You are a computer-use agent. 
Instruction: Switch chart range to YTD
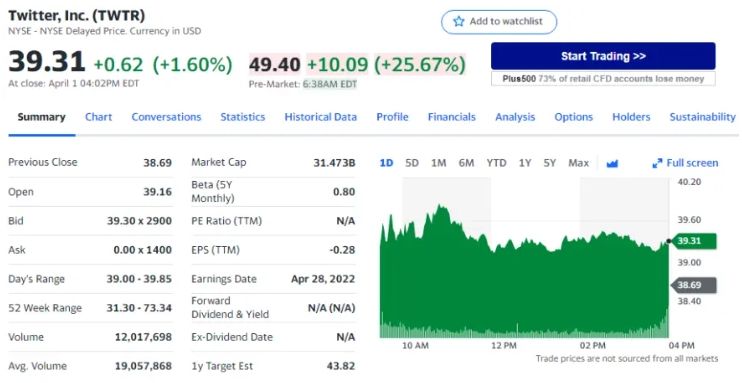[496, 163]
